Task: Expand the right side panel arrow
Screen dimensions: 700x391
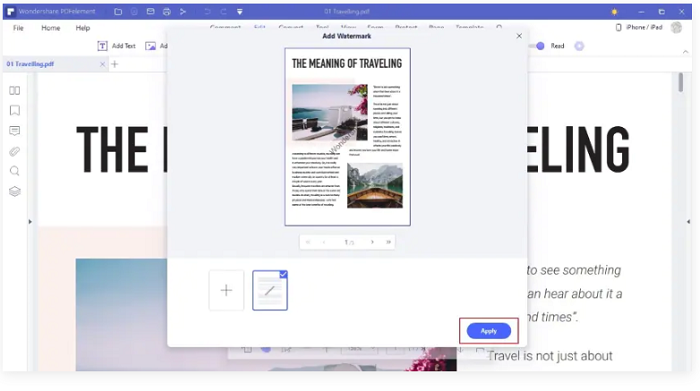Action: pyautogui.click(x=688, y=221)
